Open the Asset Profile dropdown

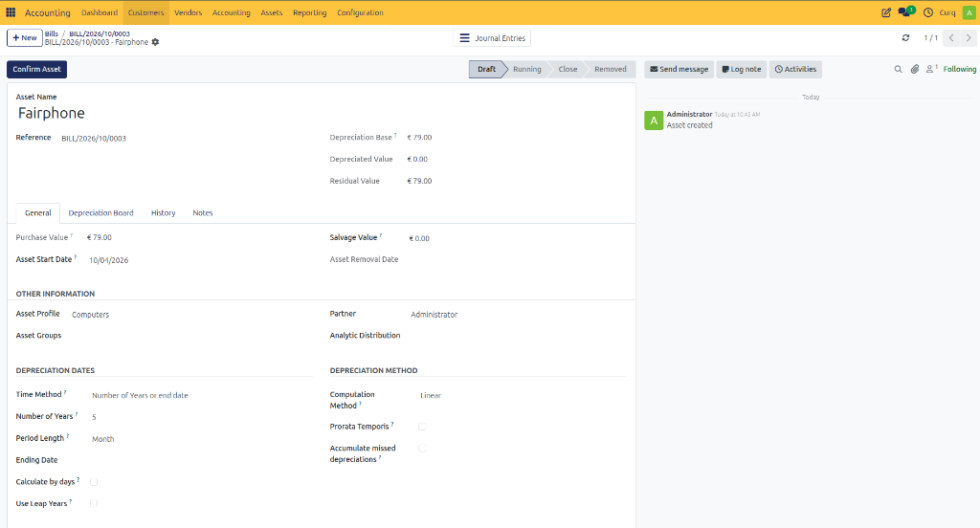pos(190,315)
